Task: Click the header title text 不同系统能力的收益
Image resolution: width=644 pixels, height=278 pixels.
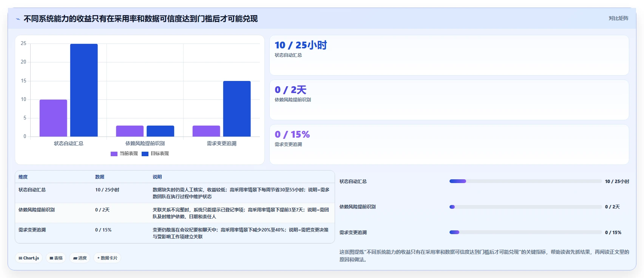Action: [x=141, y=19]
